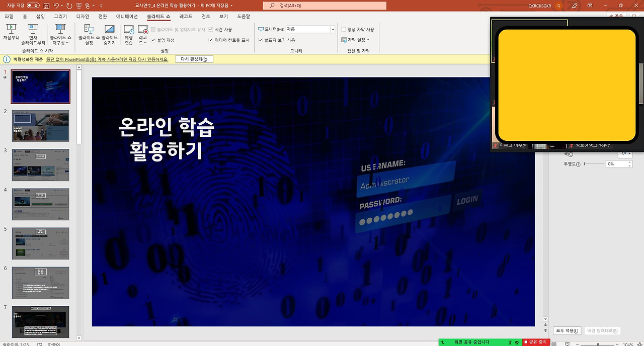Click the reactivate (다시 활성화) button
The image size is (644, 346).
click(194, 59)
